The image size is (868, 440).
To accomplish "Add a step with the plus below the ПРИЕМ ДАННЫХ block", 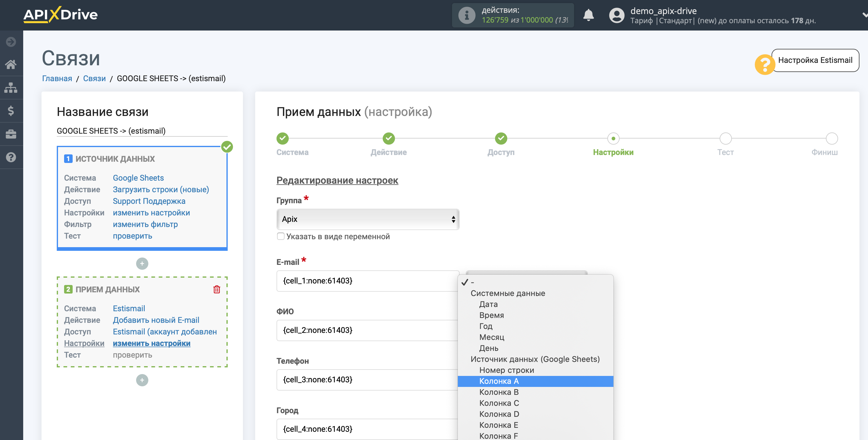I will pos(142,380).
